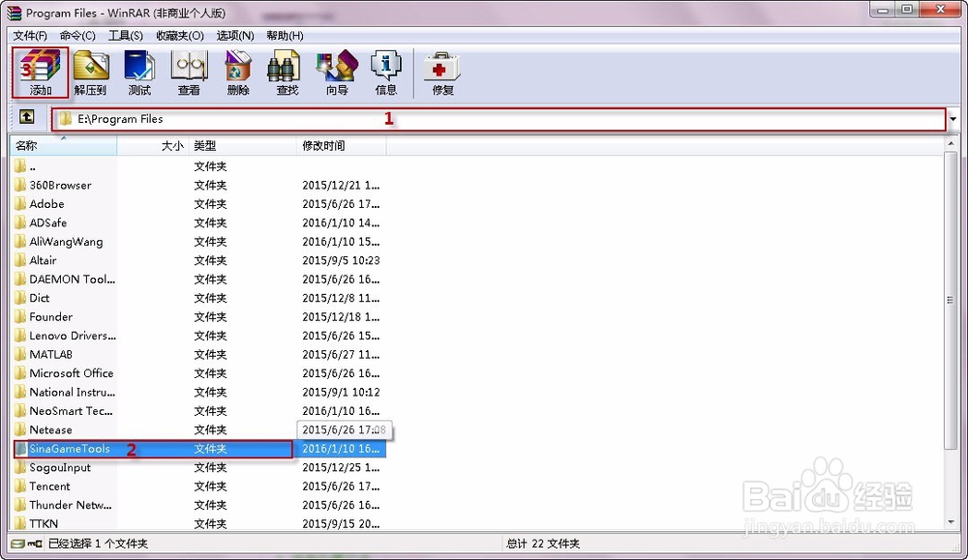968x560 pixels.
Task: Open the Help (帮助) menu
Action: (286, 36)
